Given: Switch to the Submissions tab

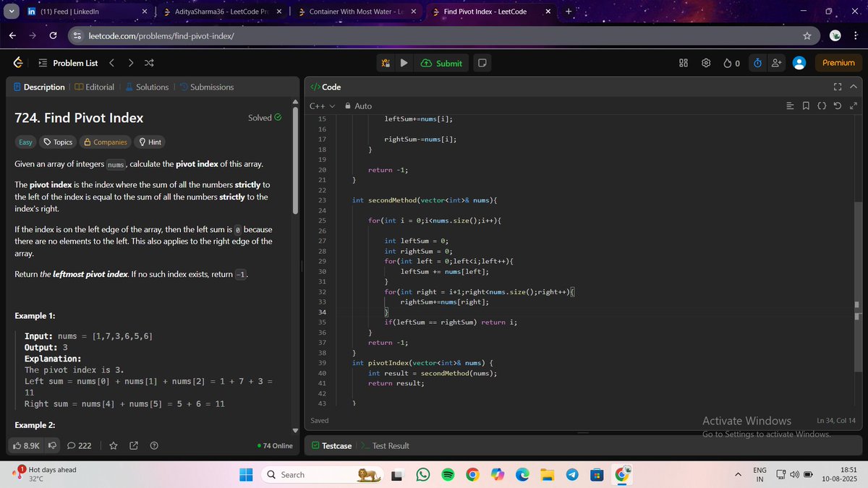Looking at the screenshot, I should pos(206,87).
